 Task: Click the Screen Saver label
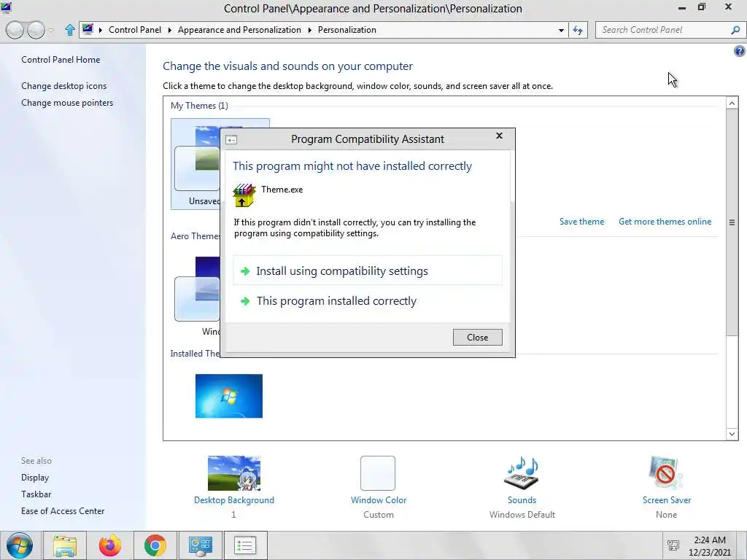point(667,500)
